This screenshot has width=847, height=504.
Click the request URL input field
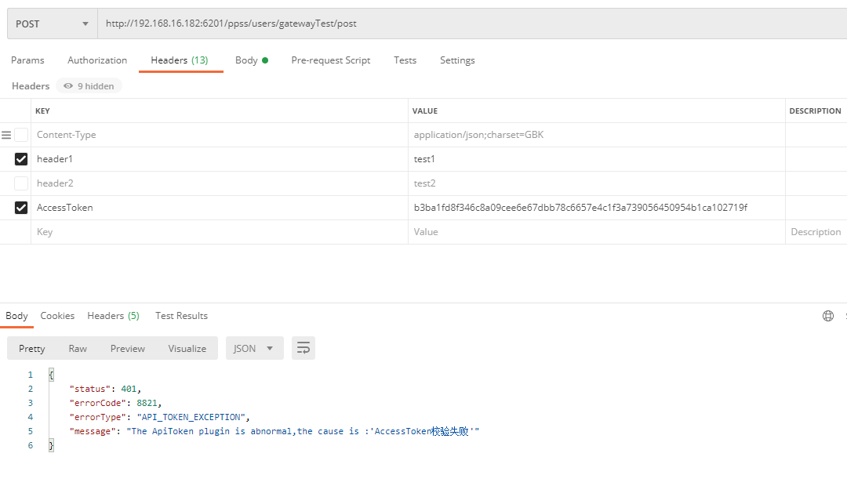coord(471,24)
